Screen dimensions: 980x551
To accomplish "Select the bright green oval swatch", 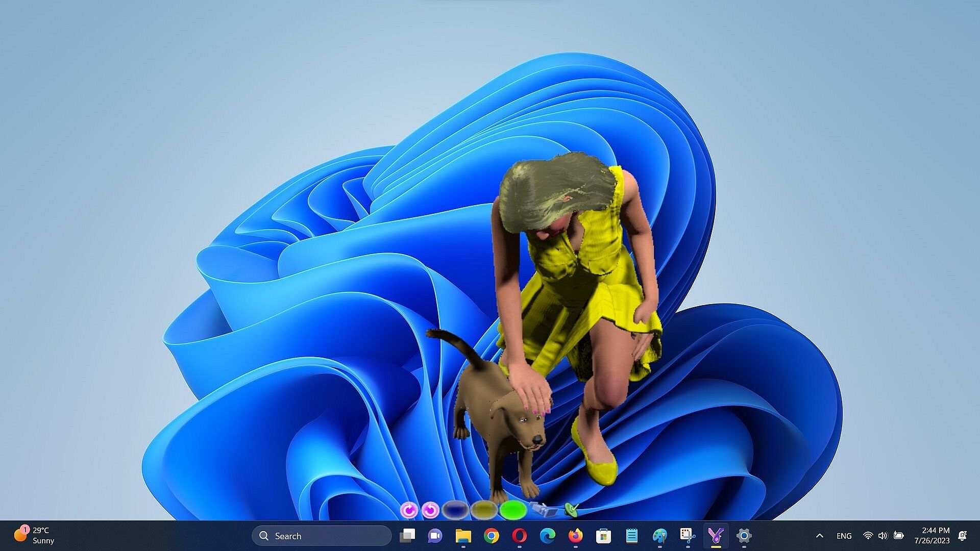I will click(513, 509).
